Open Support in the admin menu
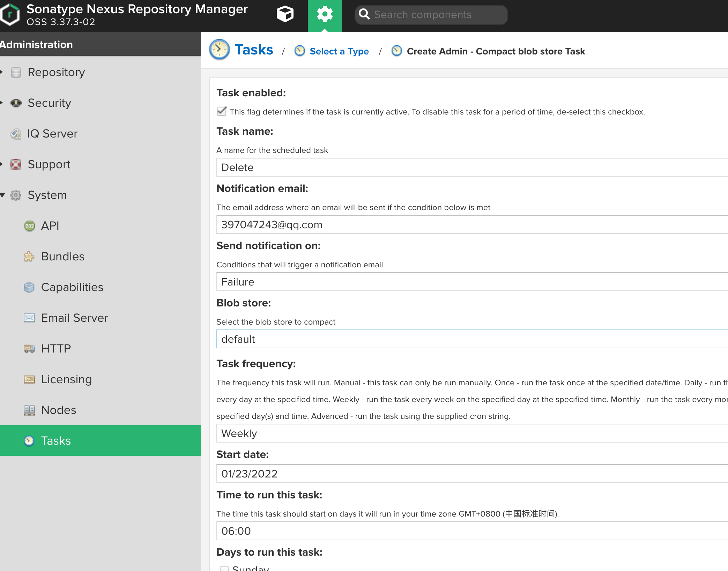Image resolution: width=728 pixels, height=571 pixels. [x=49, y=164]
